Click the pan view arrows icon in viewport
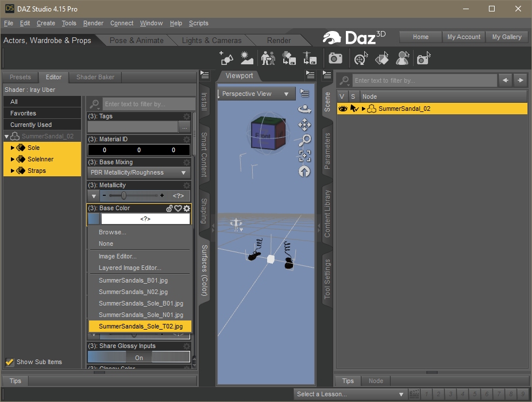Screen dimensions: 532x402 304,125
